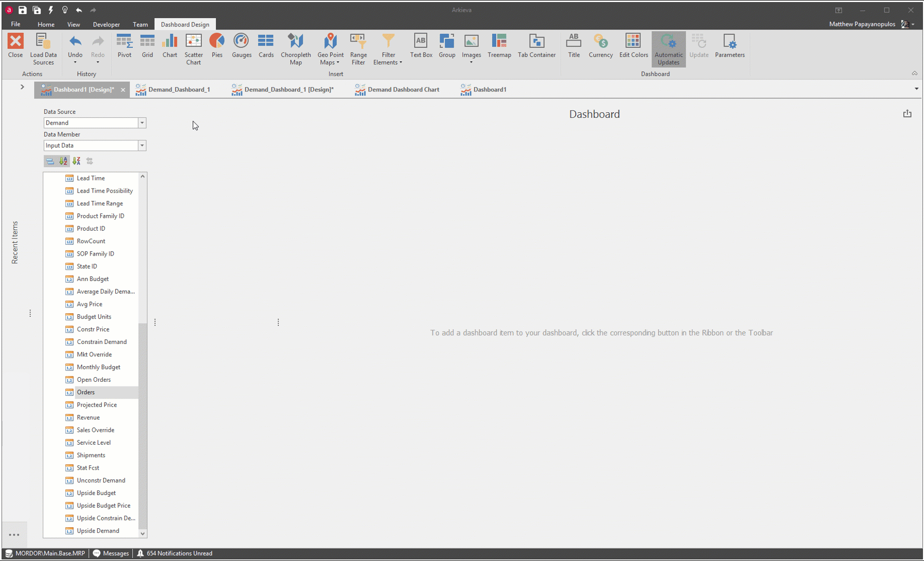Viewport: 924px width, 561px height.
Task: Click MORDOR\Main.Base.MRP connection status
Action: pos(45,553)
